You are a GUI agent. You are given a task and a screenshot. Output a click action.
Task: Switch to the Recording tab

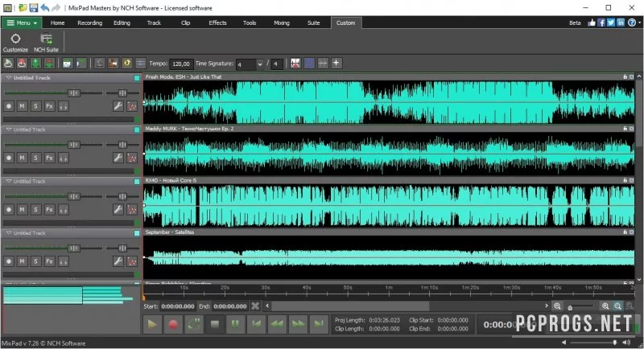[90, 23]
